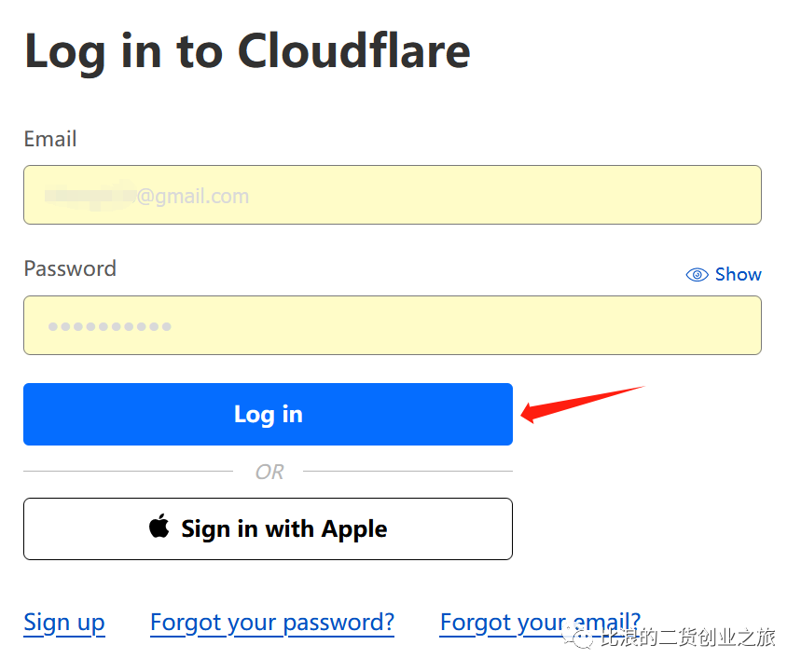The image size is (801, 672).
Task: Click the Chinese watermark text
Action: tap(687, 638)
